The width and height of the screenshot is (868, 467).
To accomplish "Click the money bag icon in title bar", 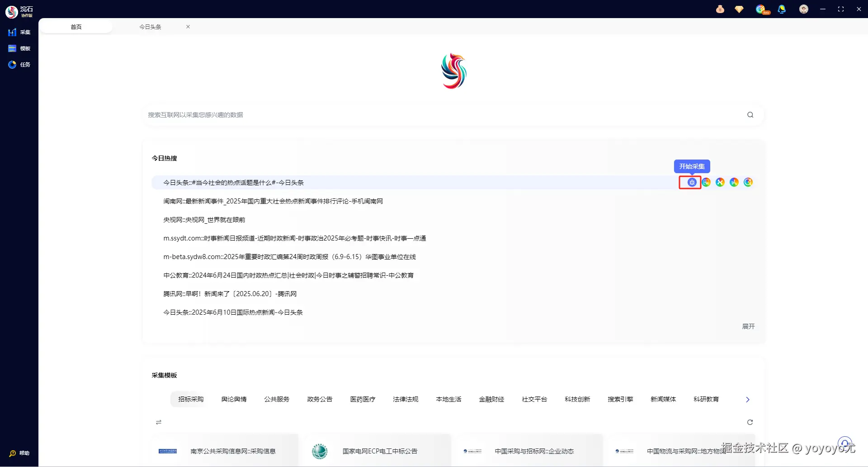I will coord(720,9).
